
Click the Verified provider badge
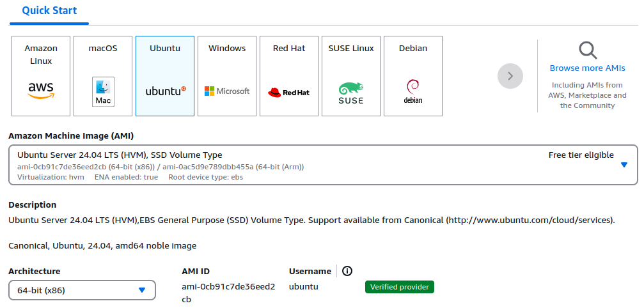tap(399, 287)
